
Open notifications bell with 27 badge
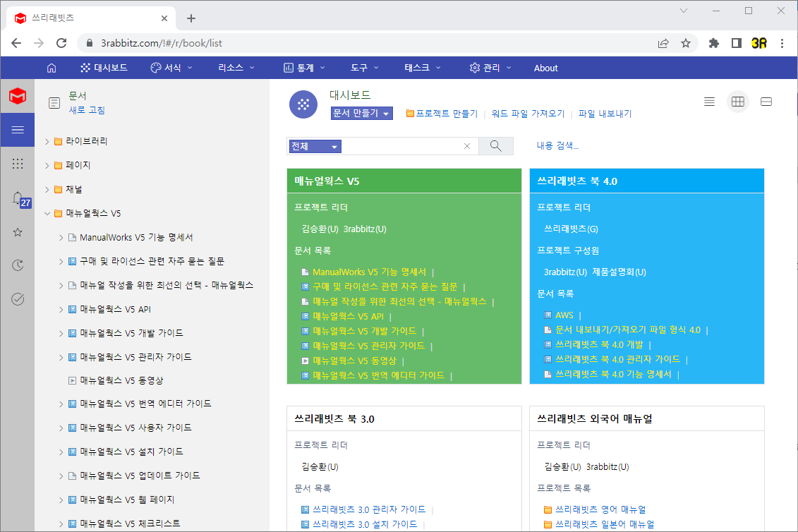(x=19, y=198)
